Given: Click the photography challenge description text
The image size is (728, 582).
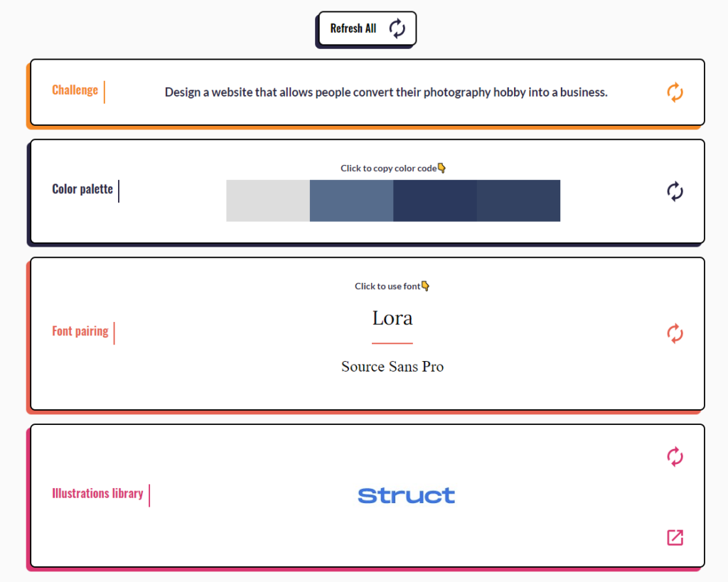Looking at the screenshot, I should click(x=386, y=92).
